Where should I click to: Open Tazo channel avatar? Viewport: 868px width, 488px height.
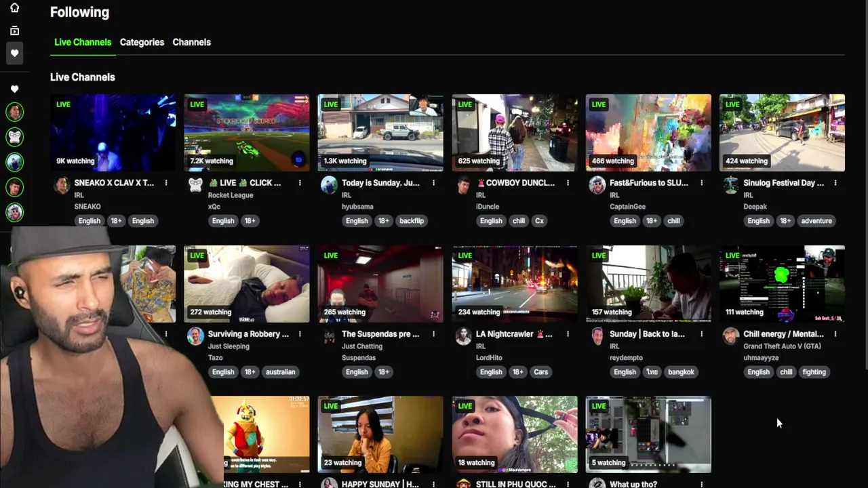195,336
